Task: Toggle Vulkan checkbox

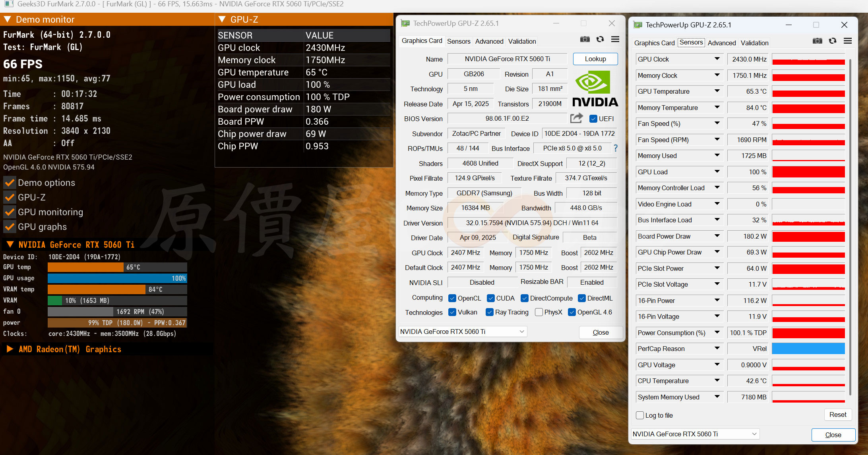Action: click(x=452, y=312)
